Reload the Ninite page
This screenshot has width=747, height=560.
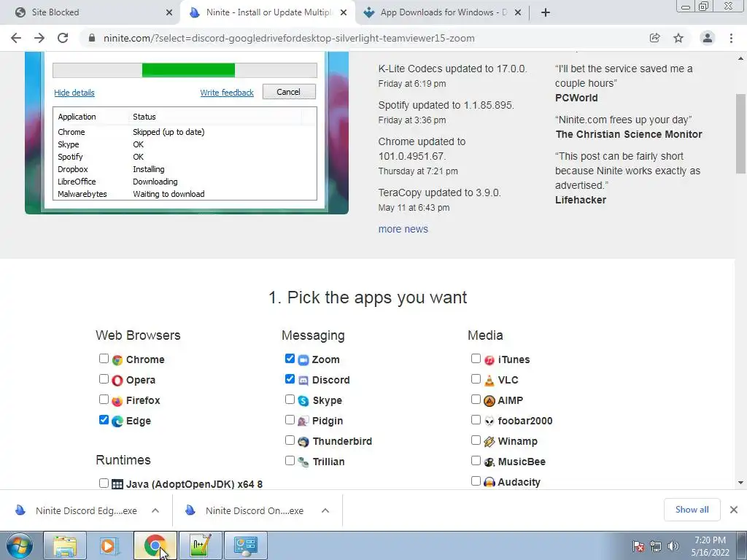(x=63, y=38)
